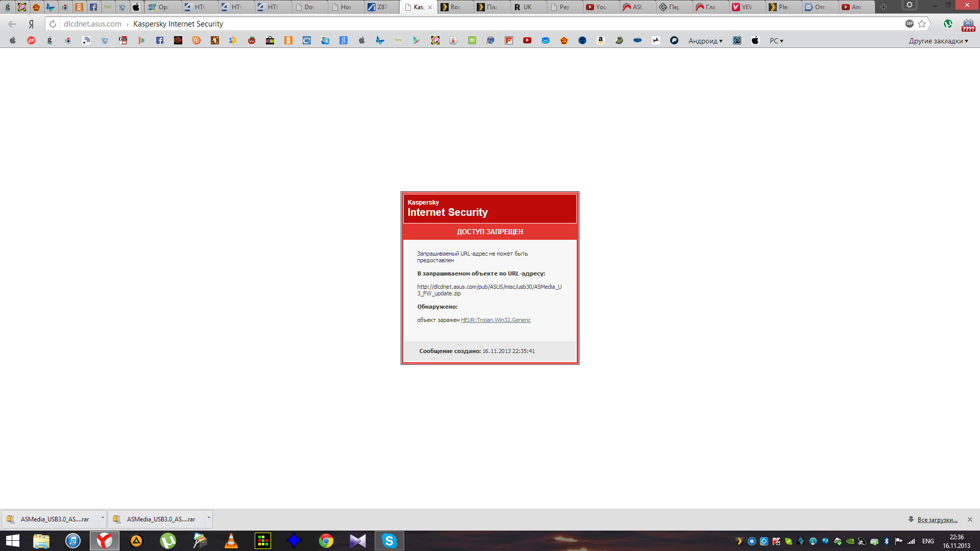This screenshot has width=980, height=551.
Task: Open the uTorrent extension icon in toolbar
Action: click(948, 24)
